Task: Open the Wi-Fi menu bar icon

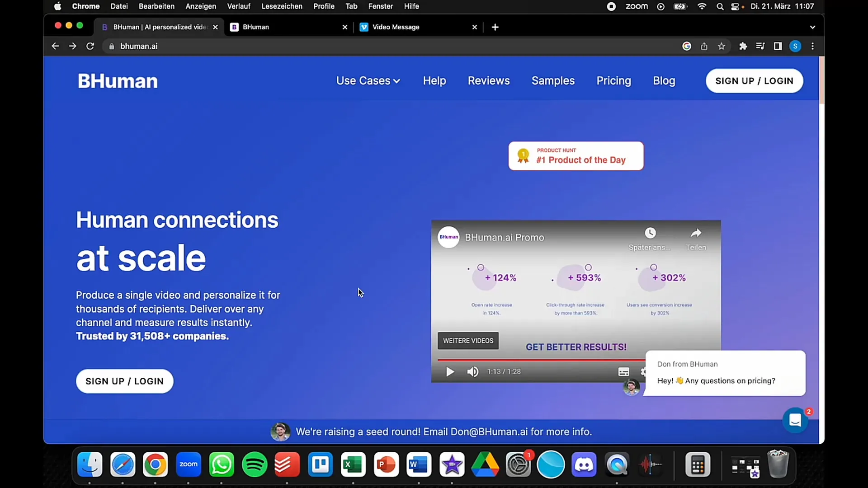Action: 702,6
